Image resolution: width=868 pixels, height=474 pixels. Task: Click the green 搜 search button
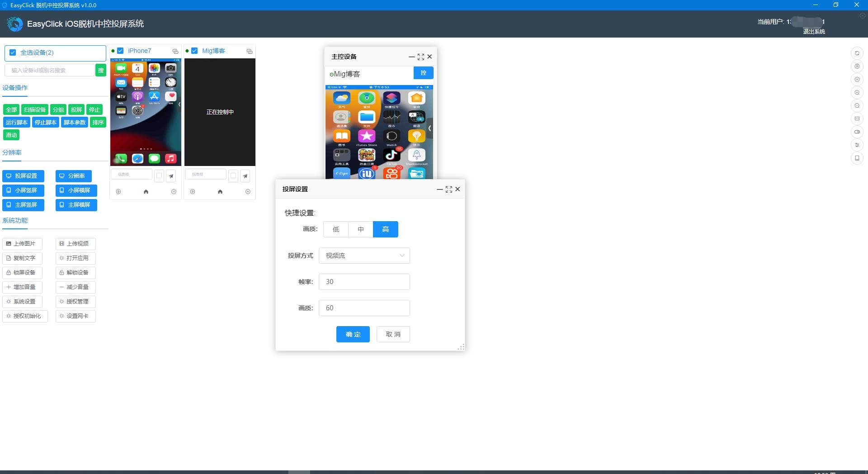pos(101,70)
